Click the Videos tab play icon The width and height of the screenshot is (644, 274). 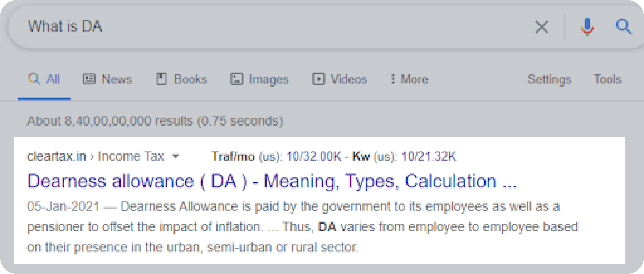click(x=318, y=79)
